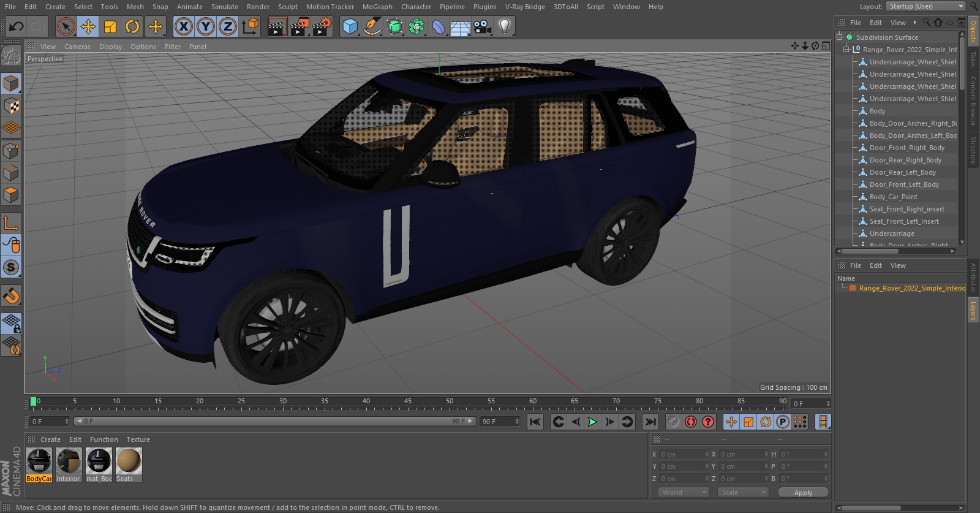Select the Live Selection tool

pos(66,26)
